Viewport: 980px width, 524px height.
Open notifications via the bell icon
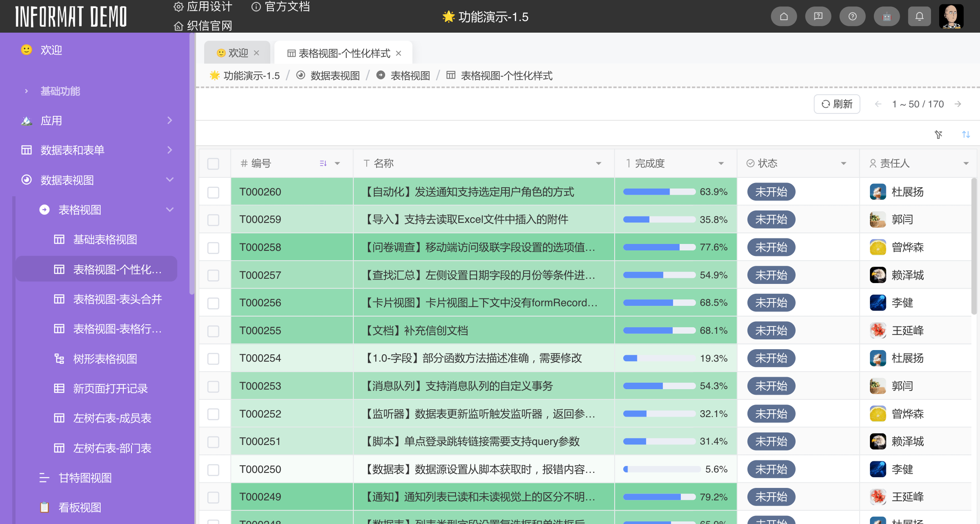919,16
